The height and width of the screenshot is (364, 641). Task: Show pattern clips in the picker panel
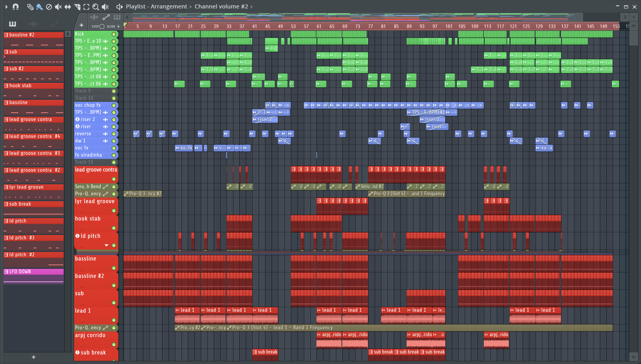tap(12, 24)
